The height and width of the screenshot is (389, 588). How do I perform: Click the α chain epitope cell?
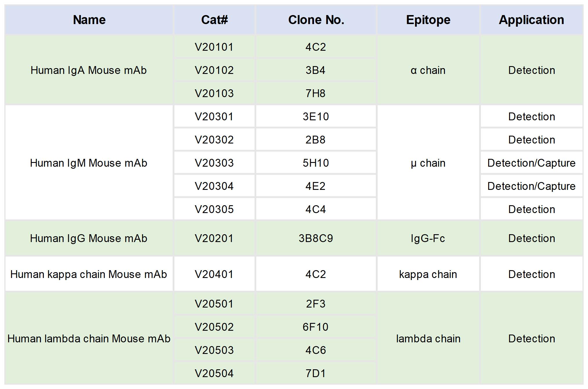tap(428, 70)
